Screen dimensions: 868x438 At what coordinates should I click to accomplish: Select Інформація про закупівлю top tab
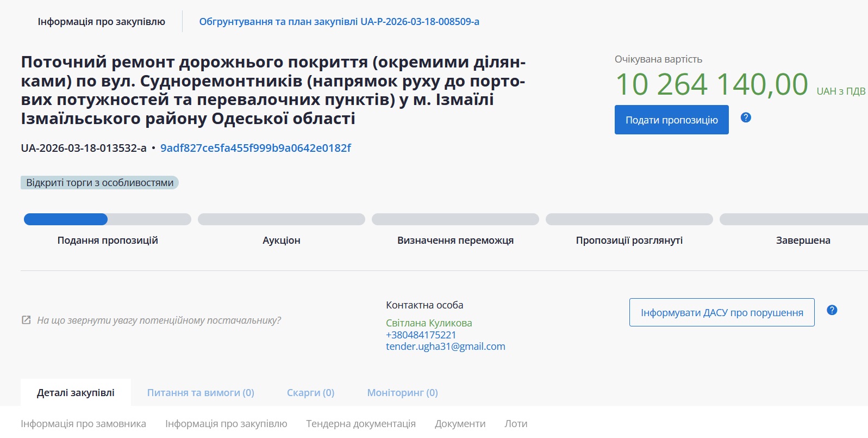pos(101,22)
